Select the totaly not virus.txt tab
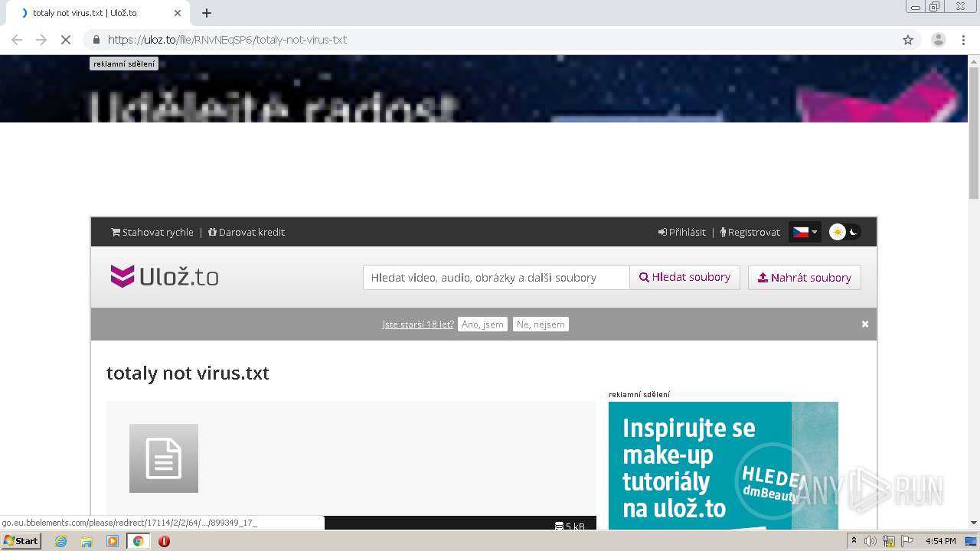This screenshot has width=980, height=551. [100, 13]
